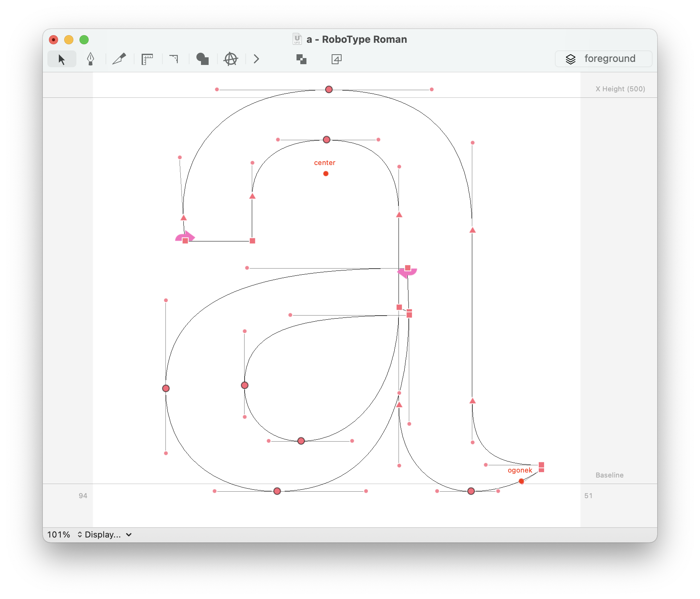
Task: Click the UFO document icon in title bar
Action: 297,39
